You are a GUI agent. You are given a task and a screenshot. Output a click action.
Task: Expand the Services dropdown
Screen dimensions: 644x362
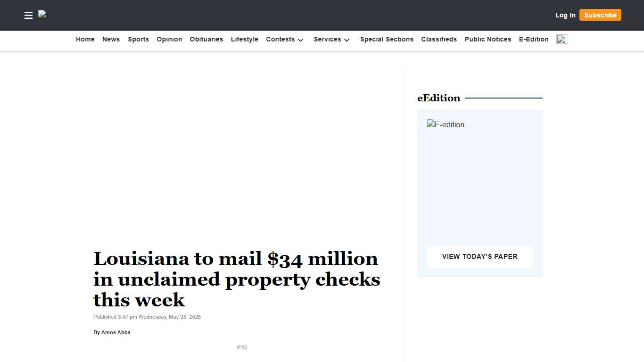coord(331,40)
